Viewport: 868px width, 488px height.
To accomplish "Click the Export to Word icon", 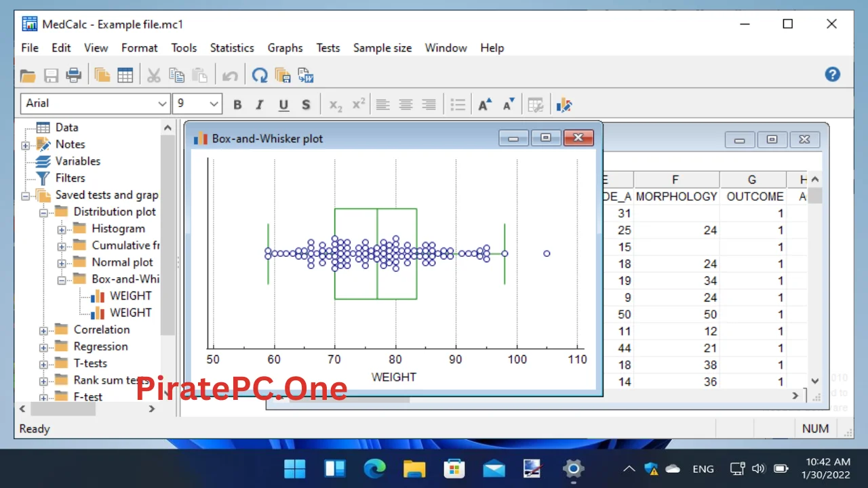I will click(305, 75).
